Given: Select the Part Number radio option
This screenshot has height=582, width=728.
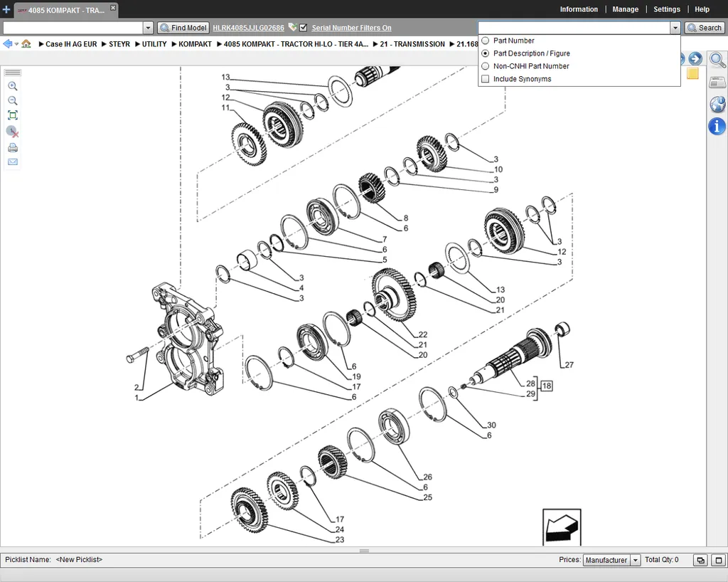Looking at the screenshot, I should [x=485, y=41].
